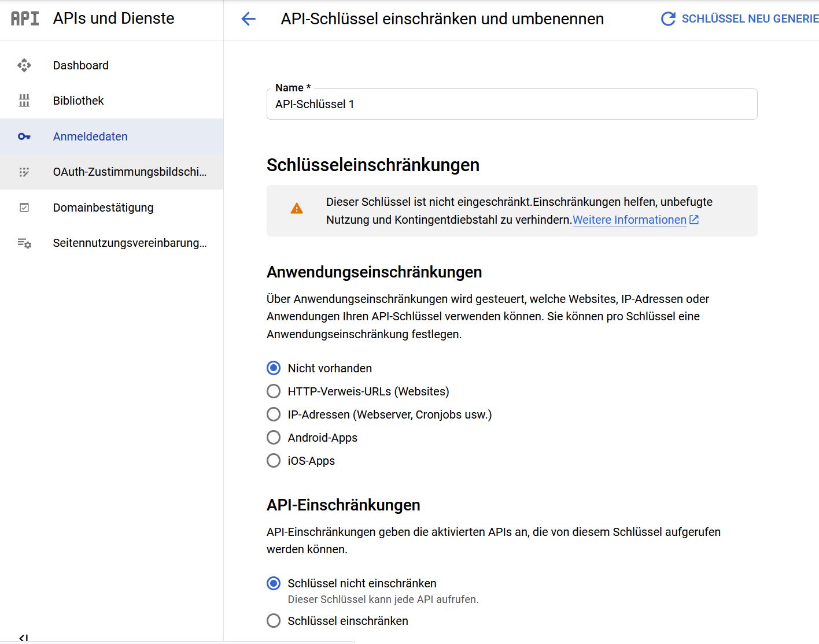Select IP-Adressen (Webserver, Cronjobs) radio button
The height and width of the screenshot is (644, 819).
pyautogui.click(x=274, y=414)
